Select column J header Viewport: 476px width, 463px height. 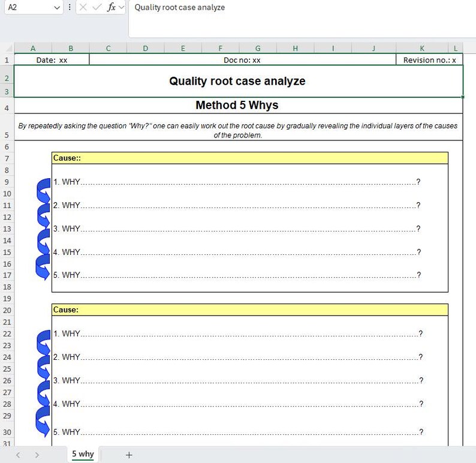tap(373, 48)
